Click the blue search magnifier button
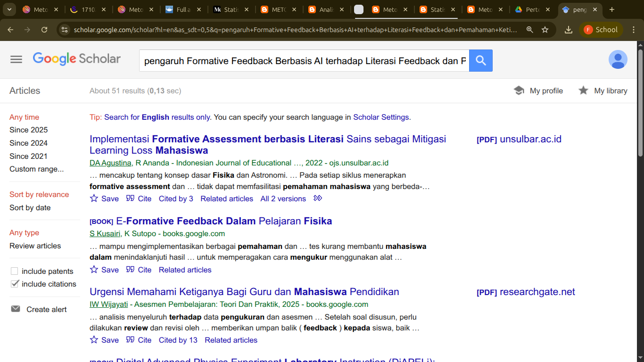Screen dimensions: 644x362 click(x=480, y=60)
